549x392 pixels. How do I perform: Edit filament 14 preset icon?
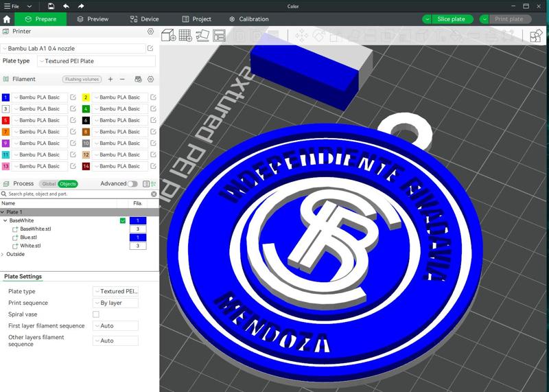tap(153, 166)
